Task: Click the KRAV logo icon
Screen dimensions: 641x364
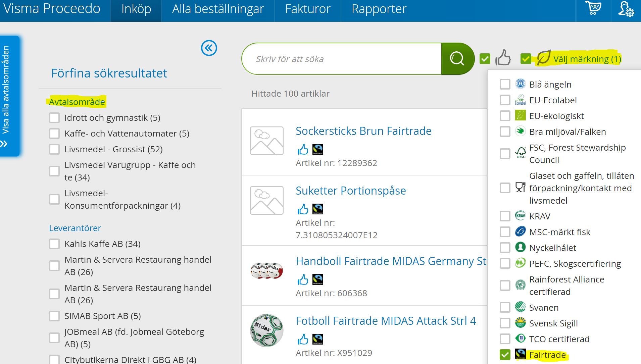Action: coord(520,216)
